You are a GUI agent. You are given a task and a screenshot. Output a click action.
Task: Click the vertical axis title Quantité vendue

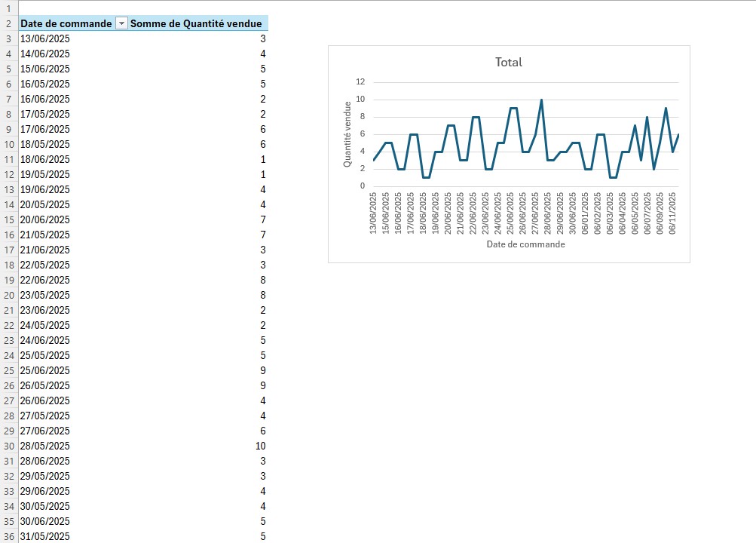pos(347,134)
